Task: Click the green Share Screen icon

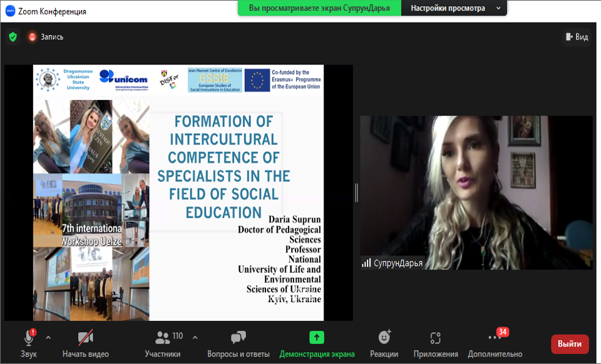Action: pyautogui.click(x=317, y=338)
